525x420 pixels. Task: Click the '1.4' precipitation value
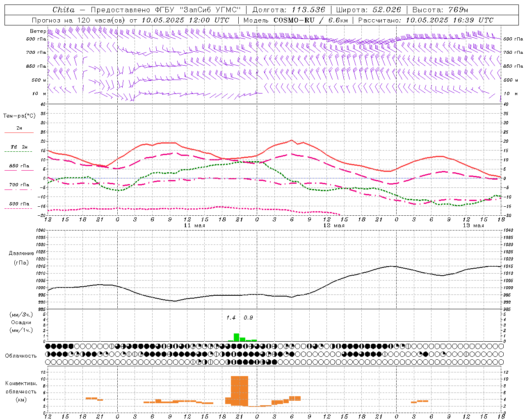click(231, 318)
